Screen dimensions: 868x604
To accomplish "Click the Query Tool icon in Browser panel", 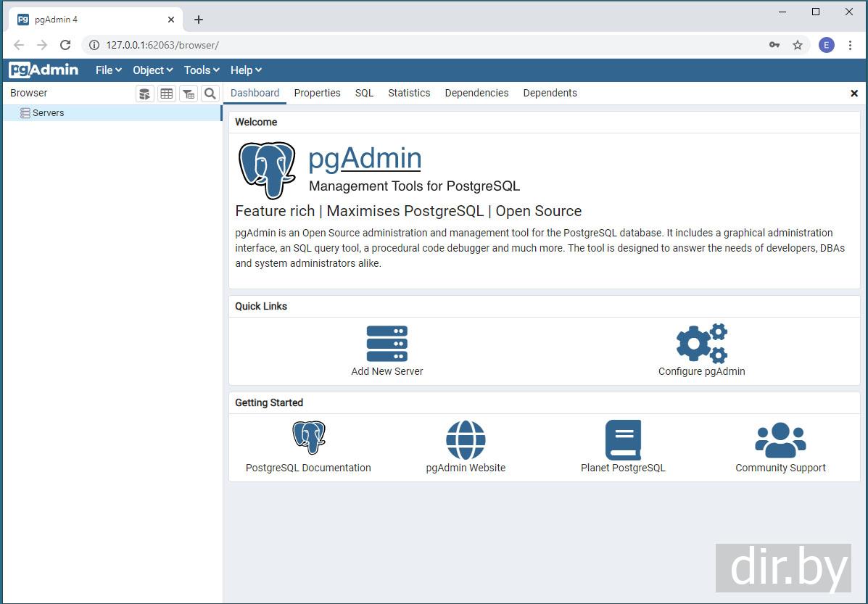I will pos(145,94).
